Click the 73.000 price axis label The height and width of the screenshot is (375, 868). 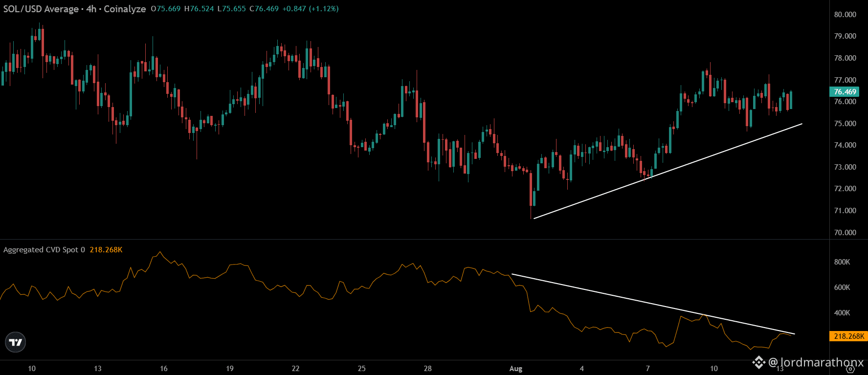pos(845,167)
